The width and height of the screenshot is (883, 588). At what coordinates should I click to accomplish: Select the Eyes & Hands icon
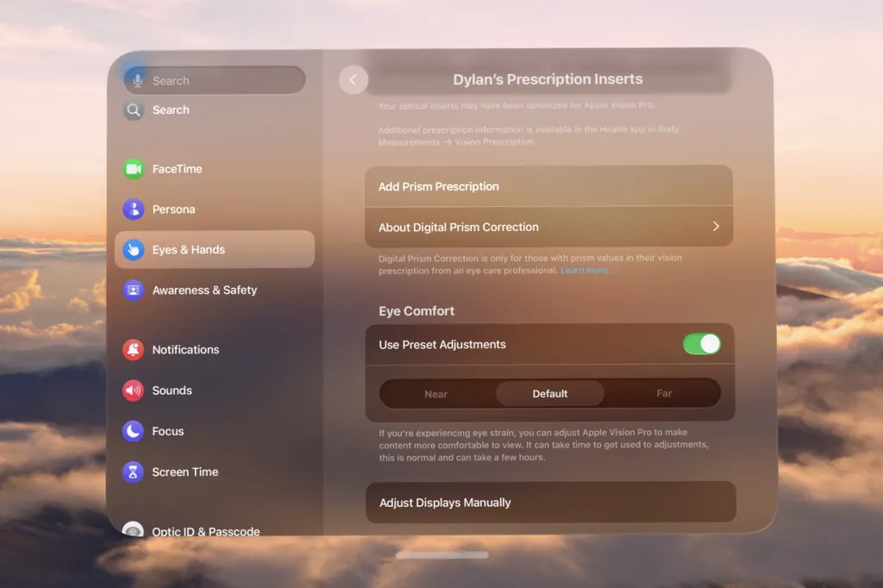click(133, 250)
